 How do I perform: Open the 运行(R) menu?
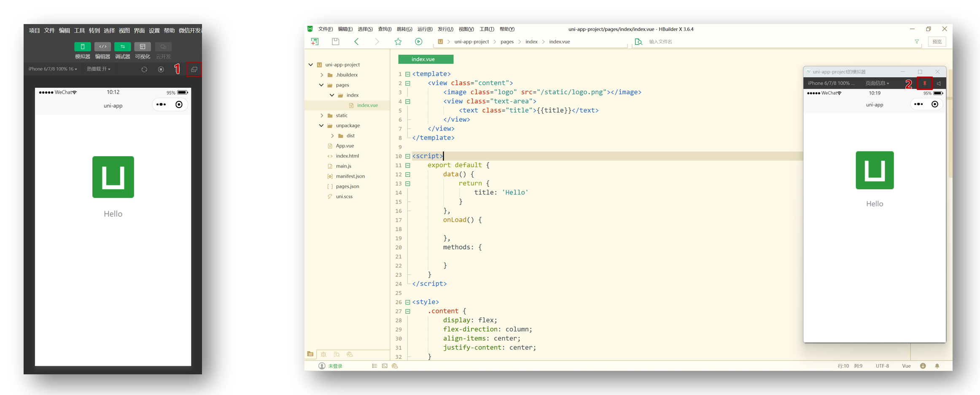click(x=424, y=29)
